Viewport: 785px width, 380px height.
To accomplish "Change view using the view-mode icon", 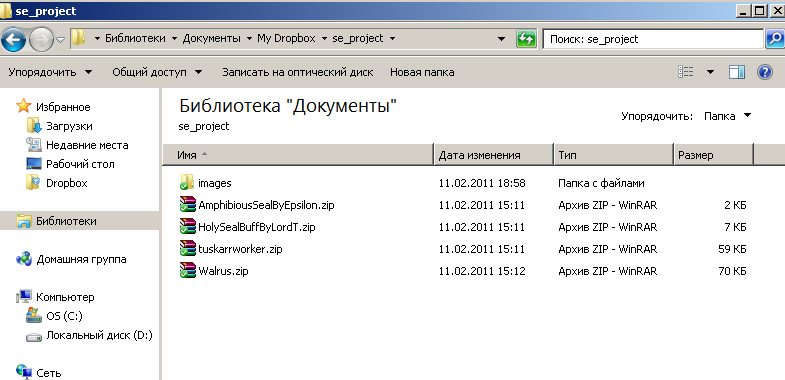I will [685, 72].
